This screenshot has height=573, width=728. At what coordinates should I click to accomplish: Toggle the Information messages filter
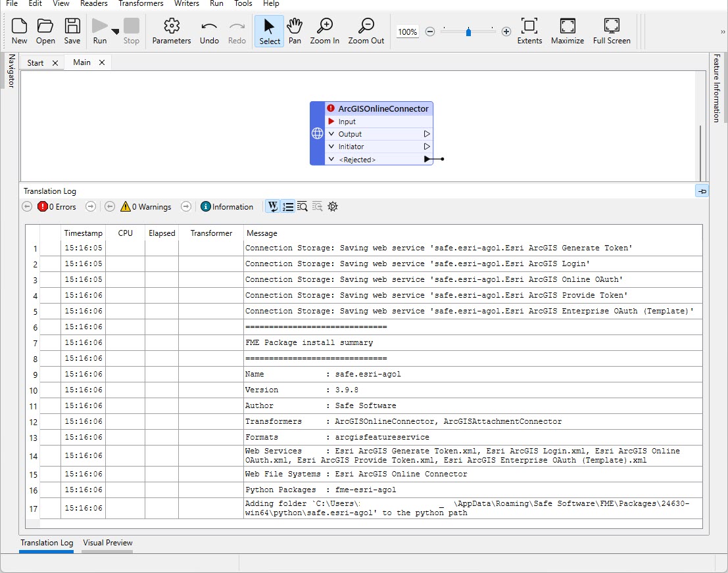(x=227, y=206)
